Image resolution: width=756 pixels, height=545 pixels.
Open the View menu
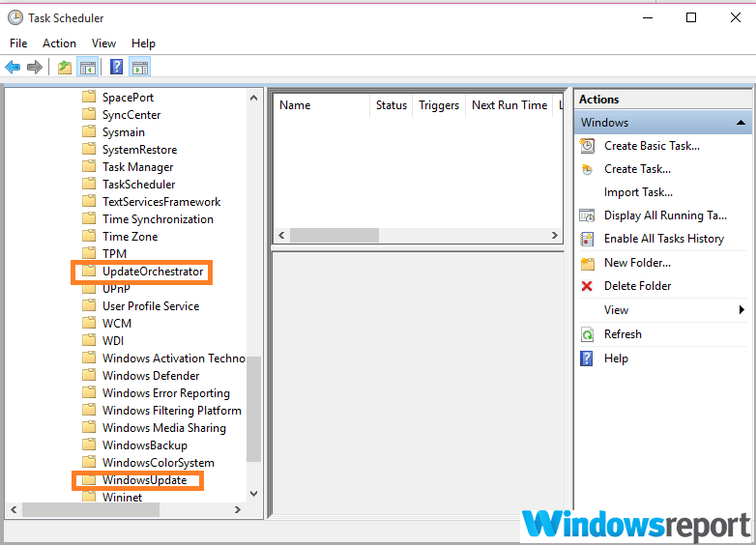[103, 43]
